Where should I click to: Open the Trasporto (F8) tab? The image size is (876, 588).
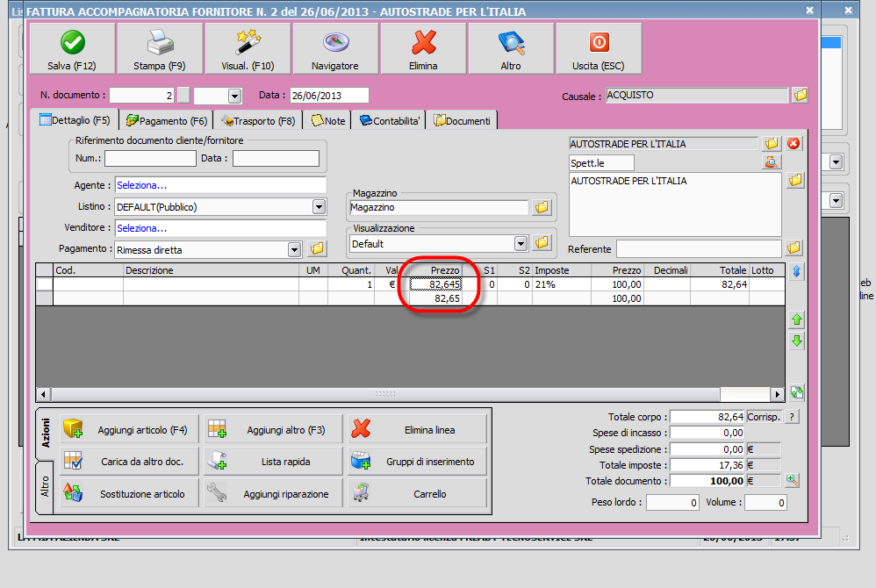259,120
